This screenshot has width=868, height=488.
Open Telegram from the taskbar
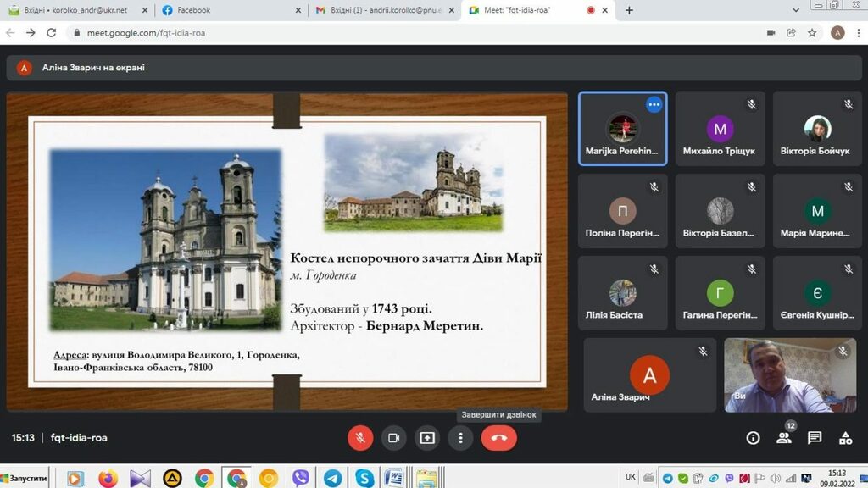point(333,478)
